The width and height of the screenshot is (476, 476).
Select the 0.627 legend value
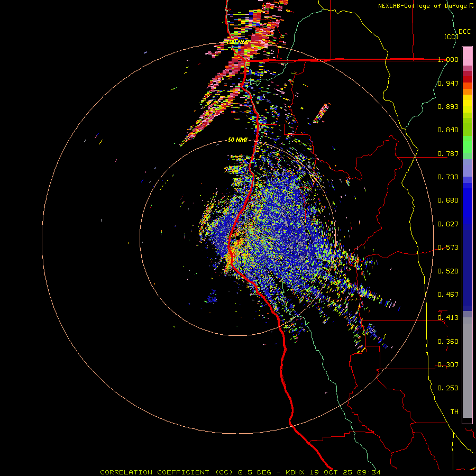[x=448, y=224]
